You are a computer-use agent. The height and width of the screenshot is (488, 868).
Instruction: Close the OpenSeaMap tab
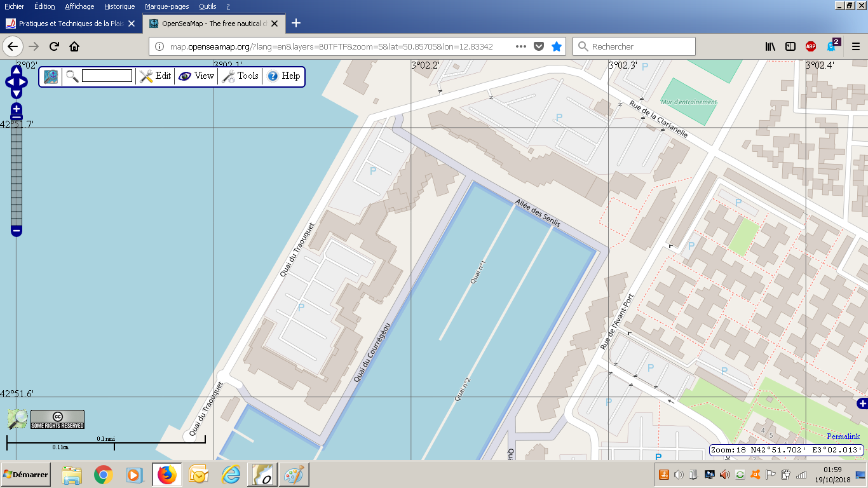[x=275, y=24]
